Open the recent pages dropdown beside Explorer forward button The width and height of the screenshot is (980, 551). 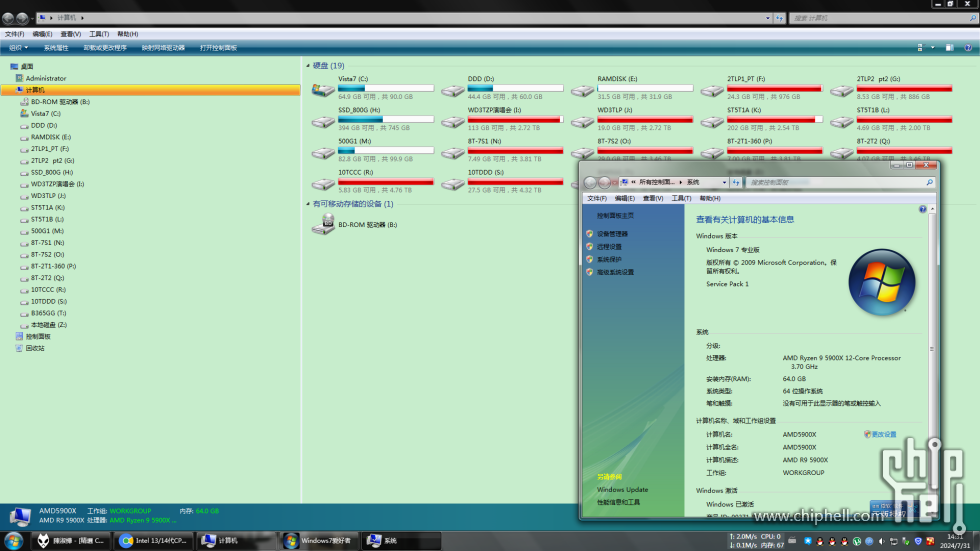click(x=32, y=18)
